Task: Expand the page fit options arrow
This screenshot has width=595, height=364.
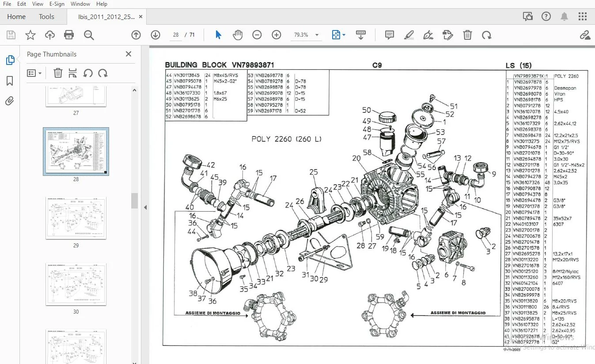Action: tap(344, 35)
